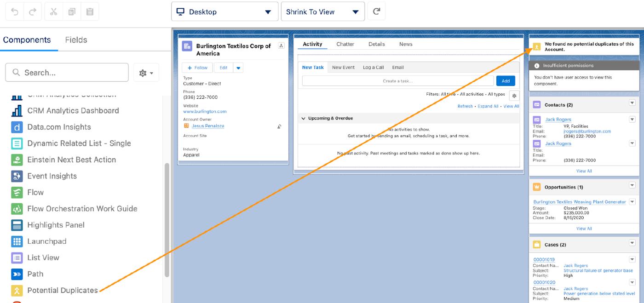Click the Redo arrow icon
This screenshot has width=644, height=303.
32,12
